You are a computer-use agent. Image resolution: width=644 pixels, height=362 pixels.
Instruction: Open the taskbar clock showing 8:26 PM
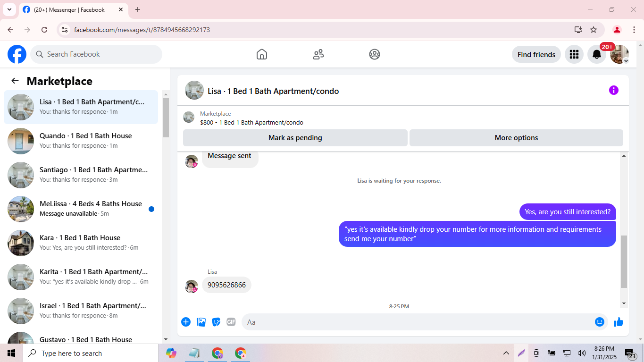pyautogui.click(x=604, y=353)
